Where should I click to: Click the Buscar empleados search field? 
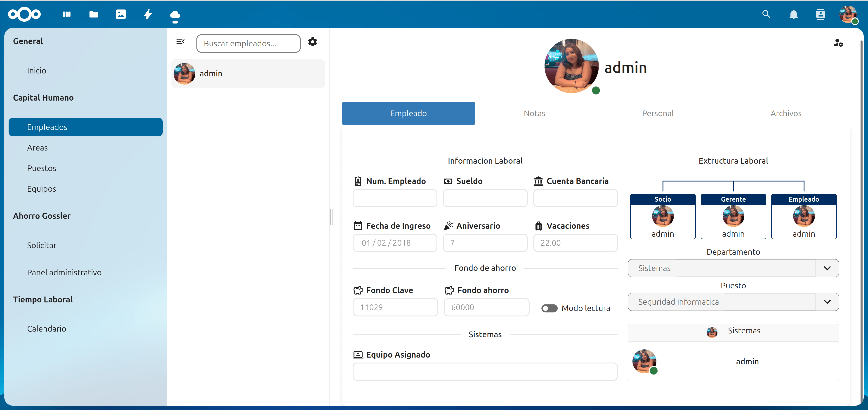[x=248, y=43]
